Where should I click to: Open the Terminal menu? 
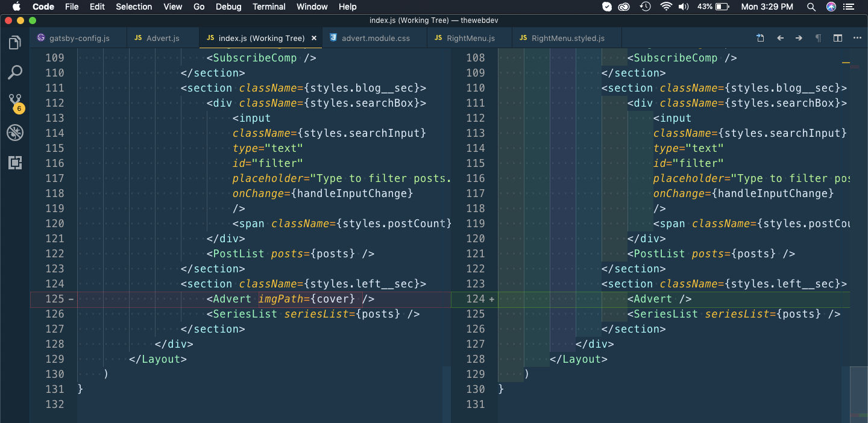click(269, 7)
